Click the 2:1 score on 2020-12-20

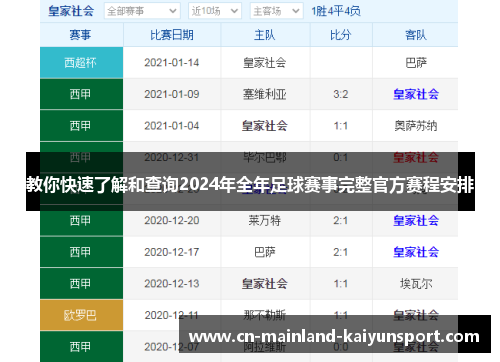tap(341, 220)
